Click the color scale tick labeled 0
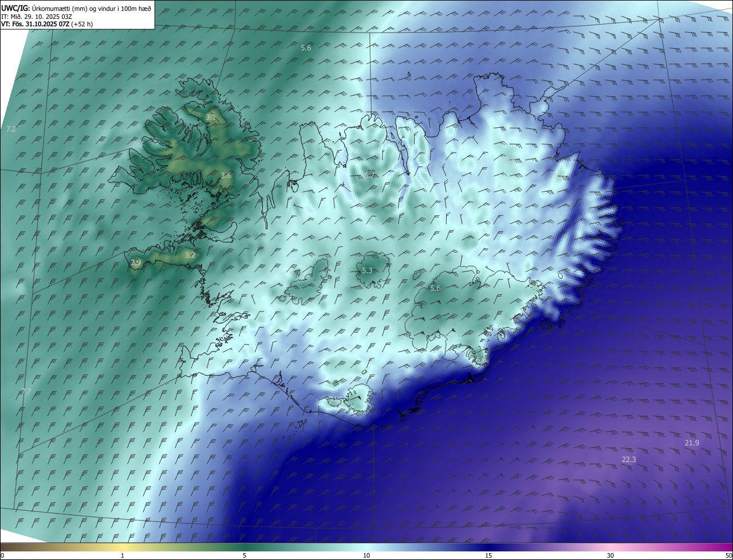Viewport: 733px width, 560px height. click(x=2, y=555)
